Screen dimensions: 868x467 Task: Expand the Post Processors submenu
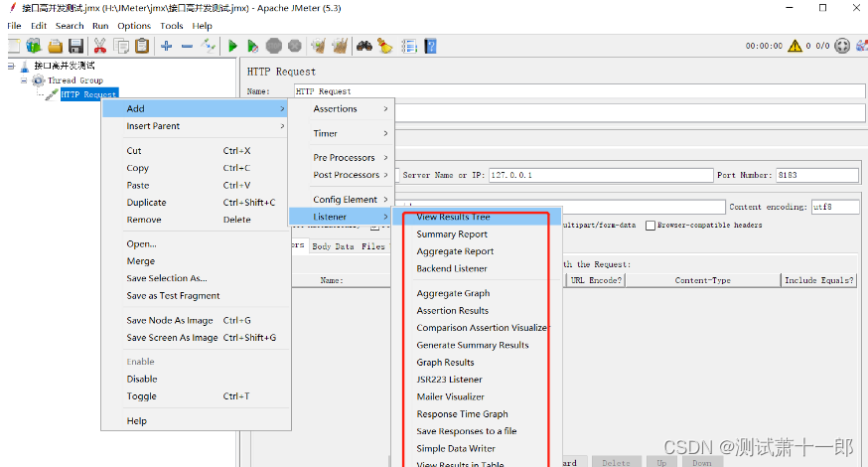(x=343, y=175)
